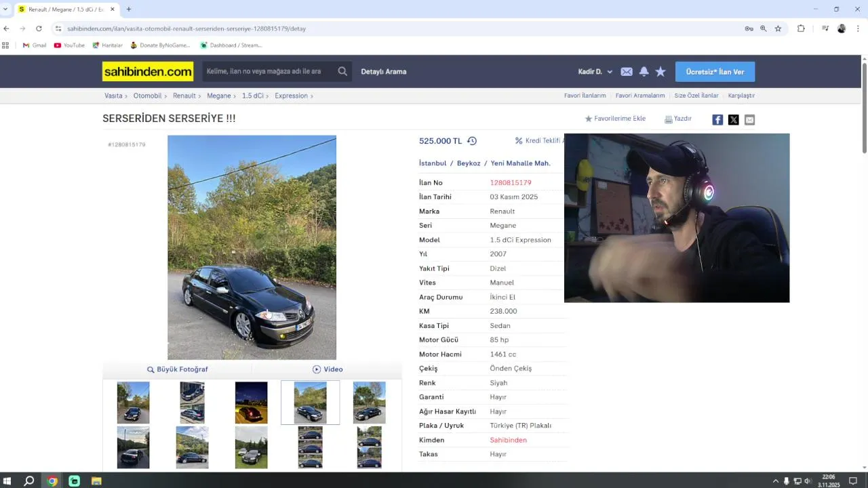Screen dimensions: 868x488
Task: Click the Yazdır printer icon
Action: (x=668, y=119)
